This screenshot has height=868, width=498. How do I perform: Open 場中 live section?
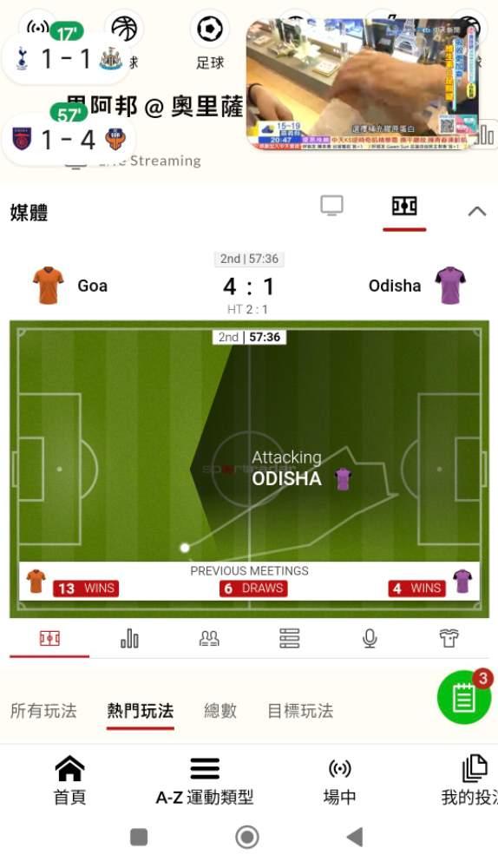[x=339, y=780]
